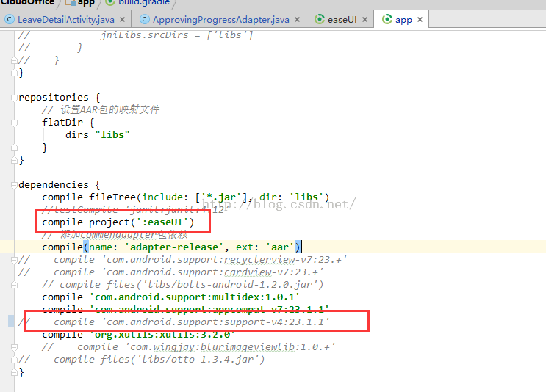Close the LeaveDetailActivity.java tab
546x392 pixels.
tap(122, 20)
